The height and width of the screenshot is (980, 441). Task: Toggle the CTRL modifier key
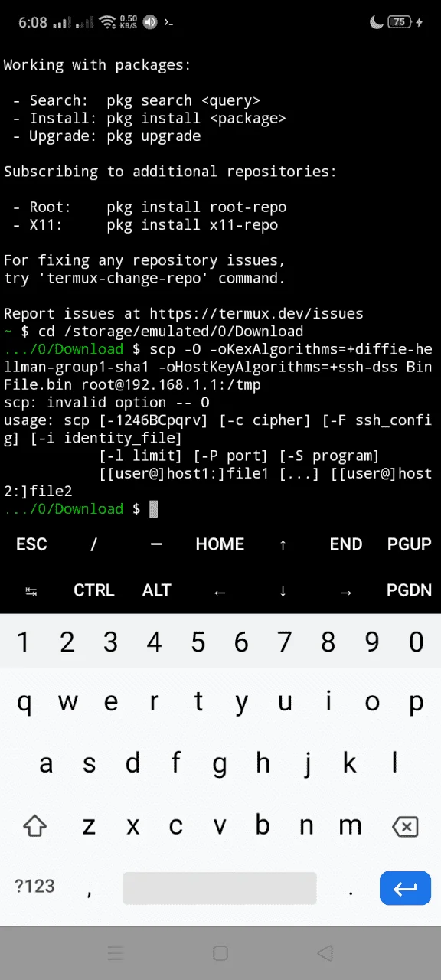94,590
